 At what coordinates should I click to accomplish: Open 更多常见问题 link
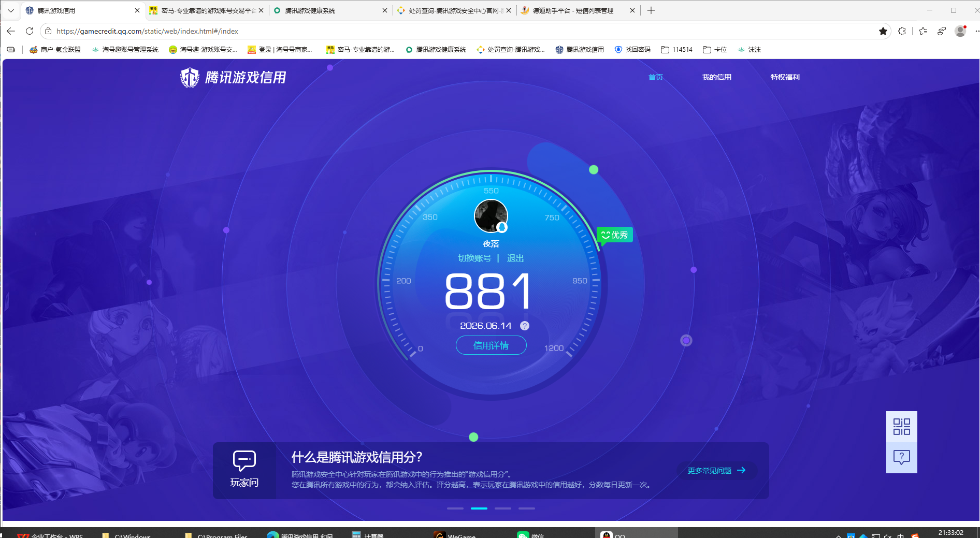(717, 471)
